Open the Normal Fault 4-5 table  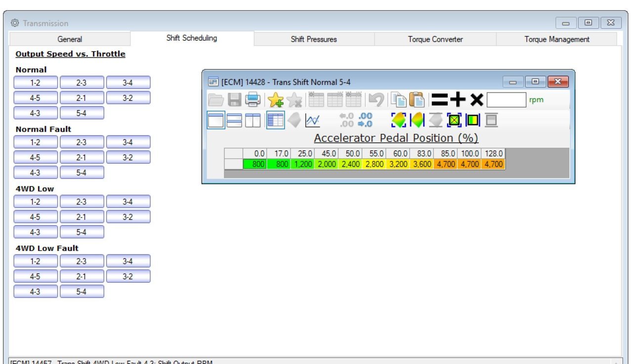tap(36, 158)
